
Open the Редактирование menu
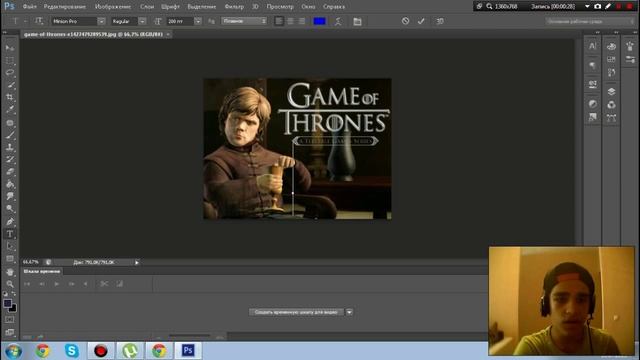pos(64,7)
